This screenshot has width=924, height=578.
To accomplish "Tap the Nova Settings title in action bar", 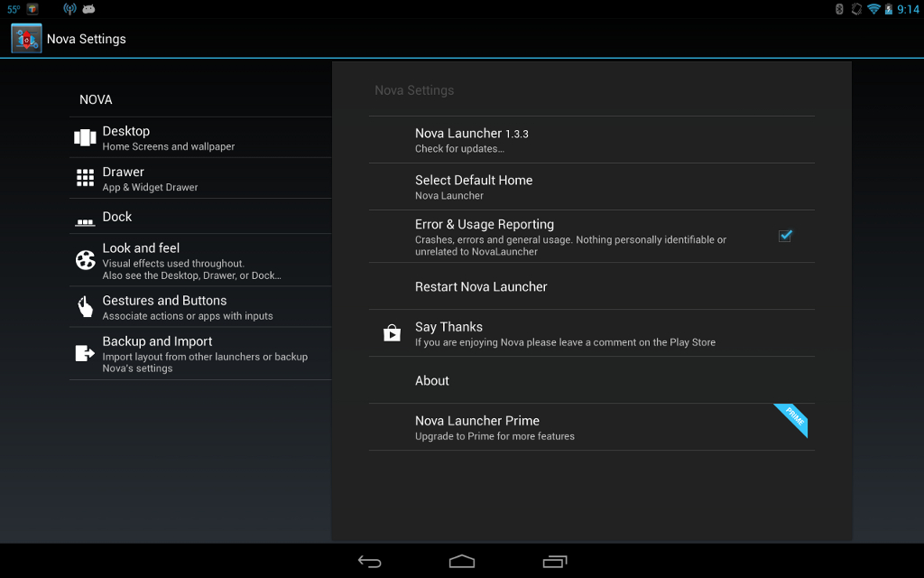I will click(x=86, y=39).
